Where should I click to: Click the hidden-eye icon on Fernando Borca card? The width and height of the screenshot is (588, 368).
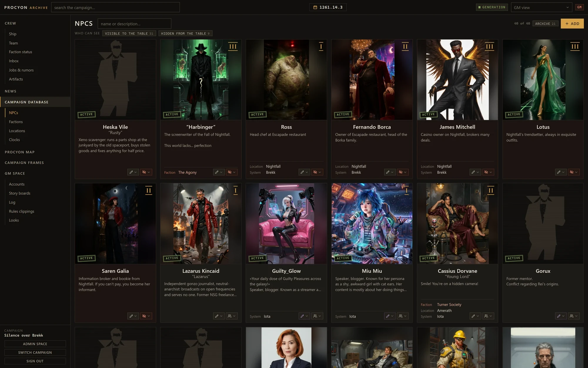tap(402, 172)
